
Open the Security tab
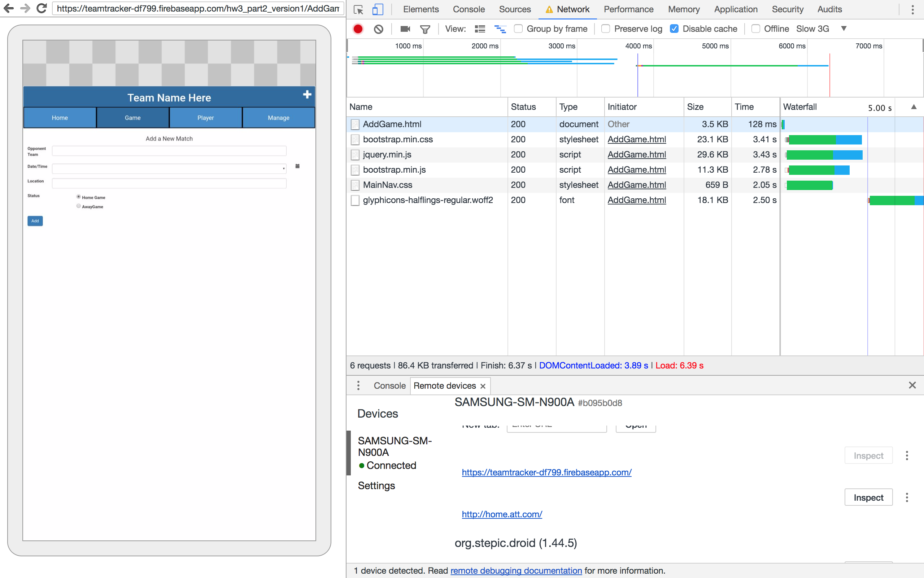point(787,9)
